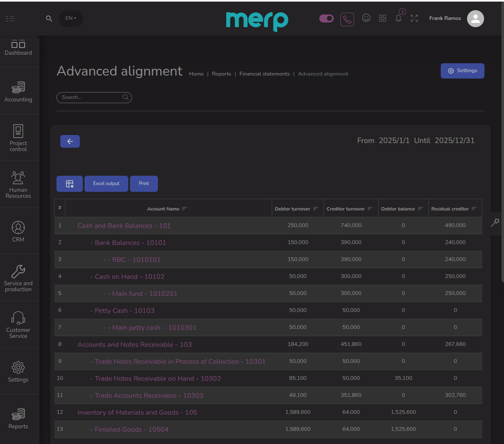Collapse the sidebar with hamburger icon
This screenshot has height=444, width=504.
(x=10, y=19)
